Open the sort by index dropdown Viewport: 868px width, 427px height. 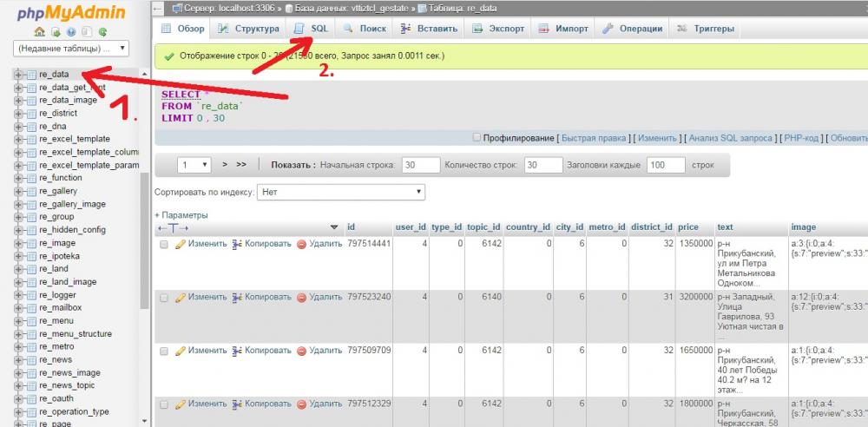[342, 192]
